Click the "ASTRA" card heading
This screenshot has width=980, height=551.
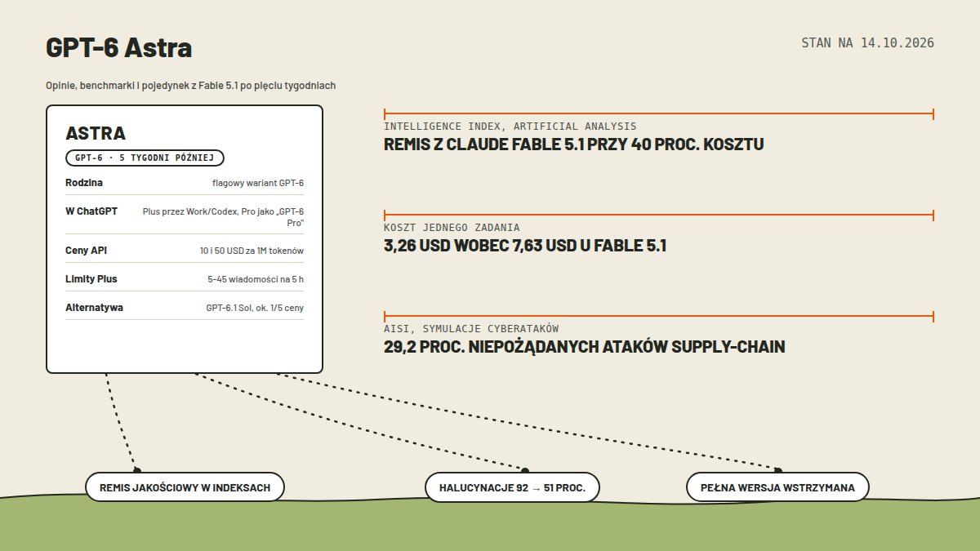point(96,133)
